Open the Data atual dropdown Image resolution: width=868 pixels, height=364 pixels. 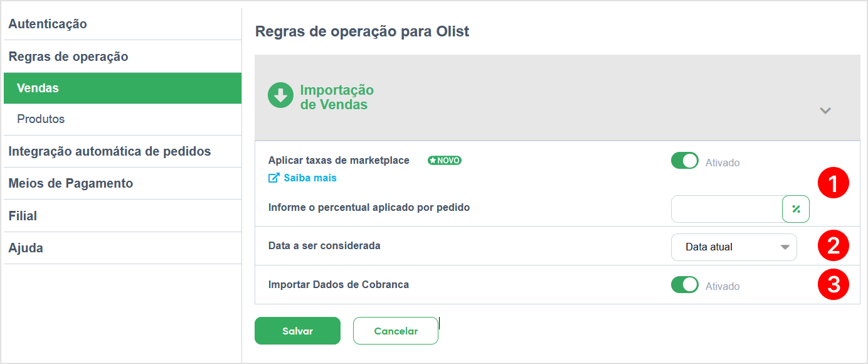(x=734, y=247)
